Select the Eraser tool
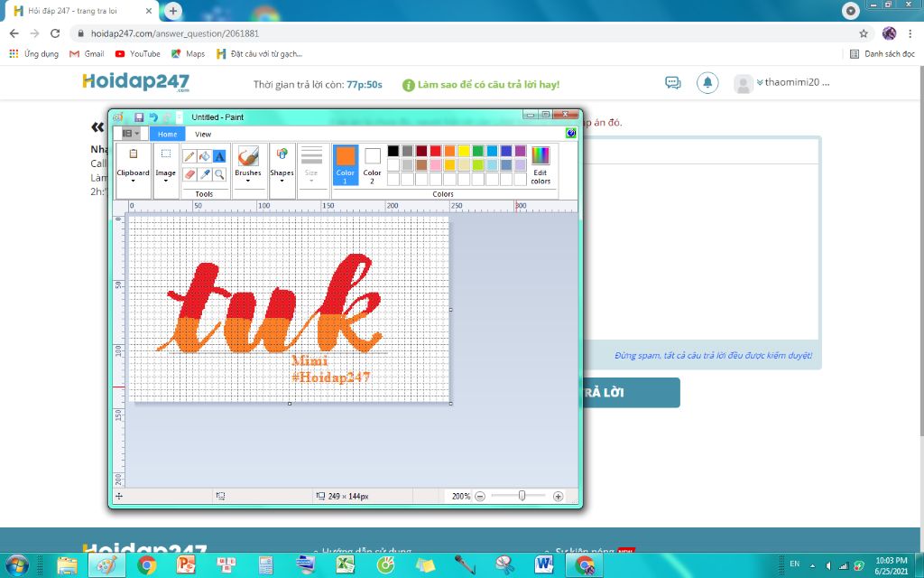The height and width of the screenshot is (578, 924). [x=189, y=174]
